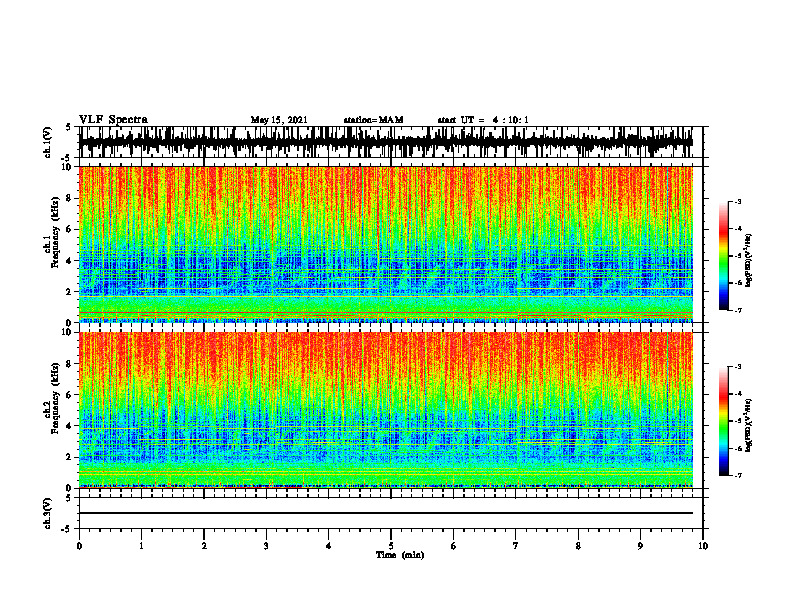Screen dimensions: 792x612
Task: Select the date text "May 15, 2021"
Action: (279, 120)
